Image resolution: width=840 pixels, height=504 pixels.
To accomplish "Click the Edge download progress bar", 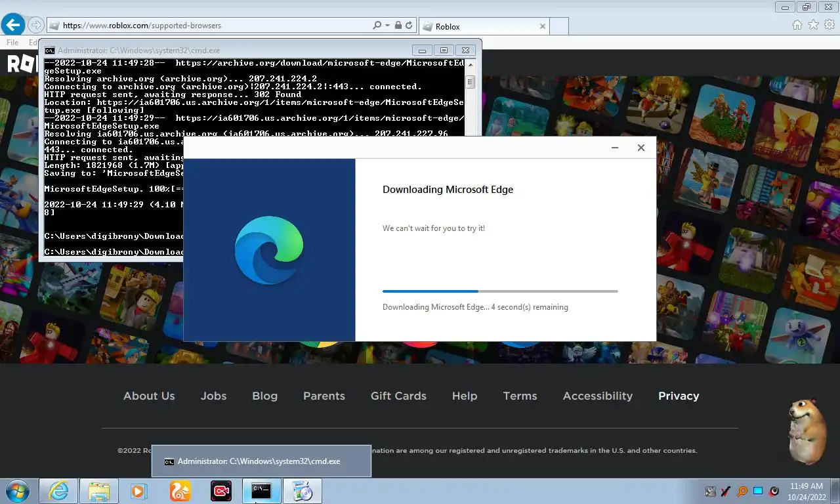I will coord(500,291).
